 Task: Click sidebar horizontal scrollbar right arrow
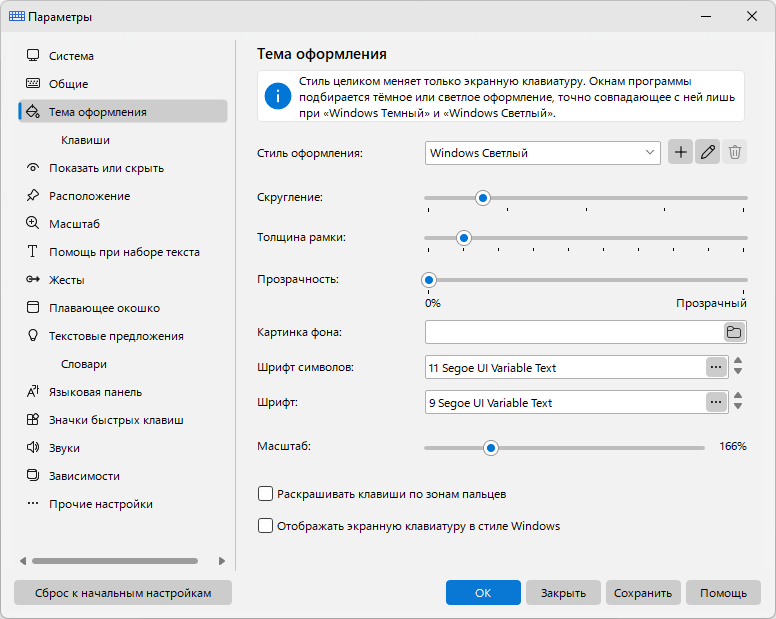click(221, 561)
